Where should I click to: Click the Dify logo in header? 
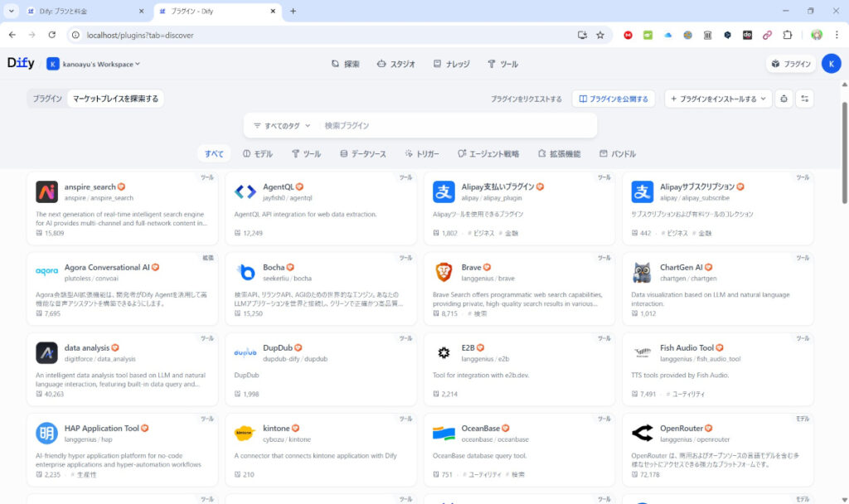coord(21,63)
